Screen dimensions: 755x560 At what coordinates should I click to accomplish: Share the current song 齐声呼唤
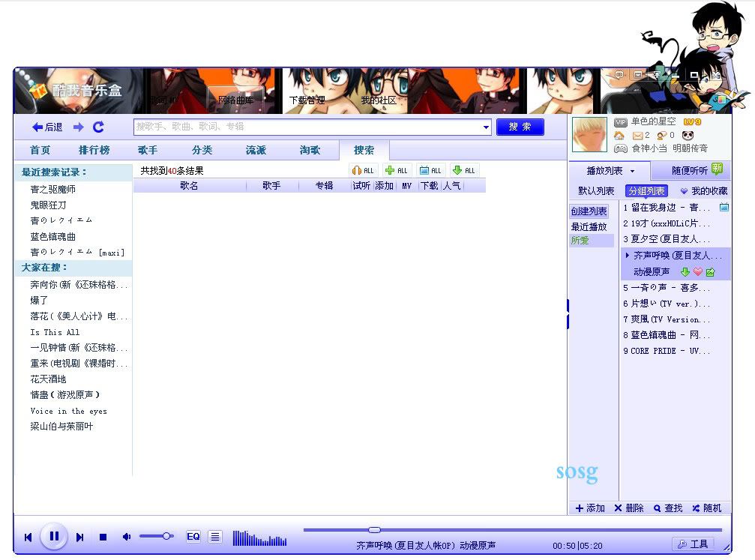coord(710,272)
